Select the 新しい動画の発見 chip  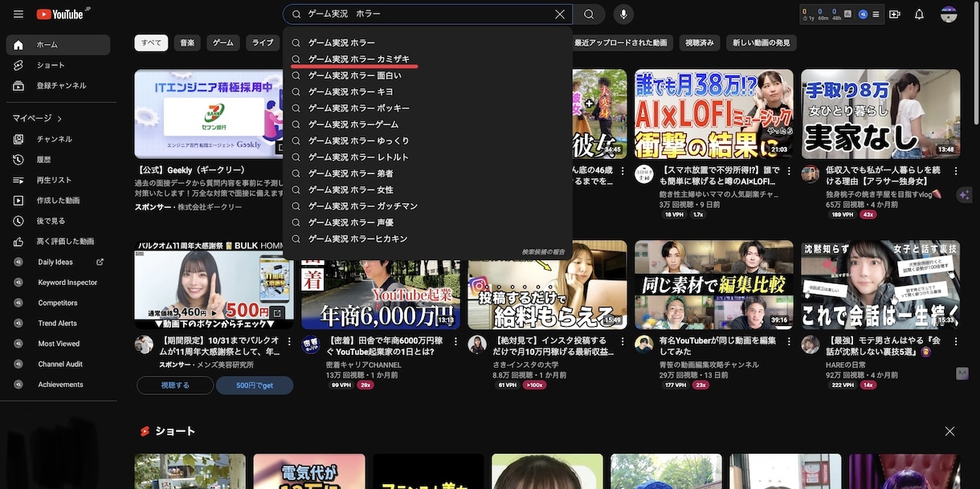tap(761, 43)
